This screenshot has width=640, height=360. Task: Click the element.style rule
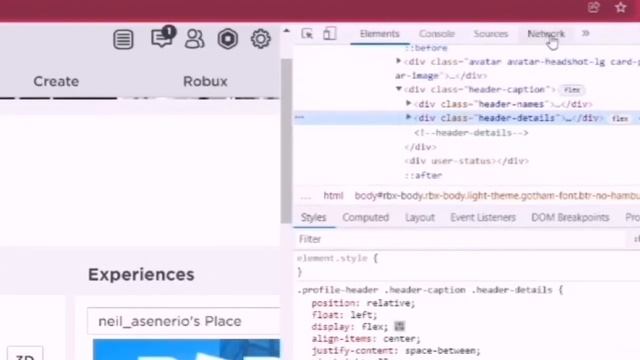click(x=337, y=258)
